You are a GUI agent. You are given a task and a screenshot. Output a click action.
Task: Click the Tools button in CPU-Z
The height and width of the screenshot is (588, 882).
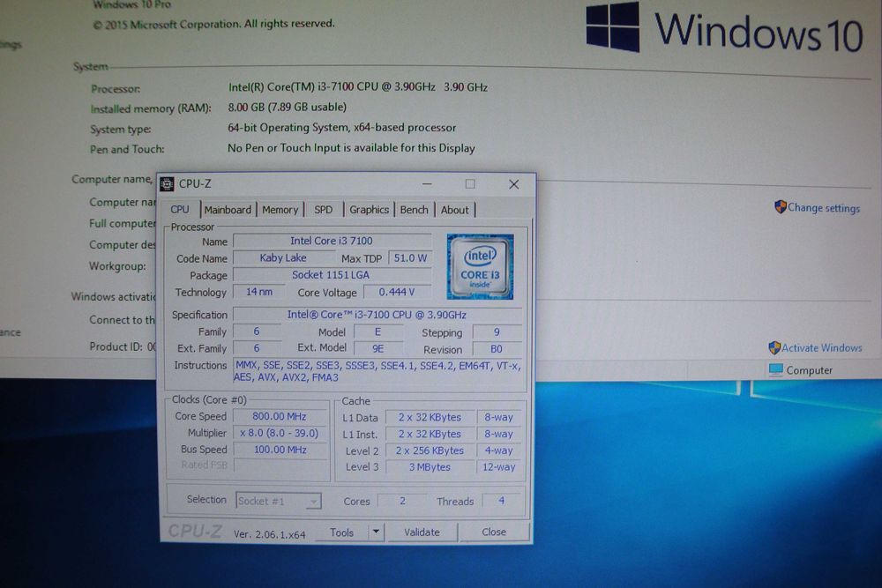(x=341, y=532)
